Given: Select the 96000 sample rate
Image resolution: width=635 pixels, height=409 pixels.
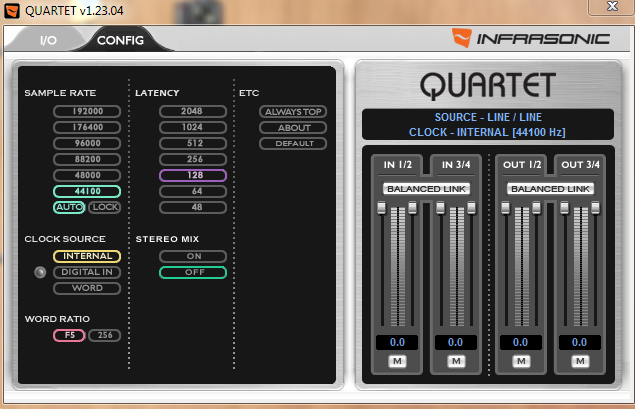Looking at the screenshot, I should pyautogui.click(x=87, y=143).
